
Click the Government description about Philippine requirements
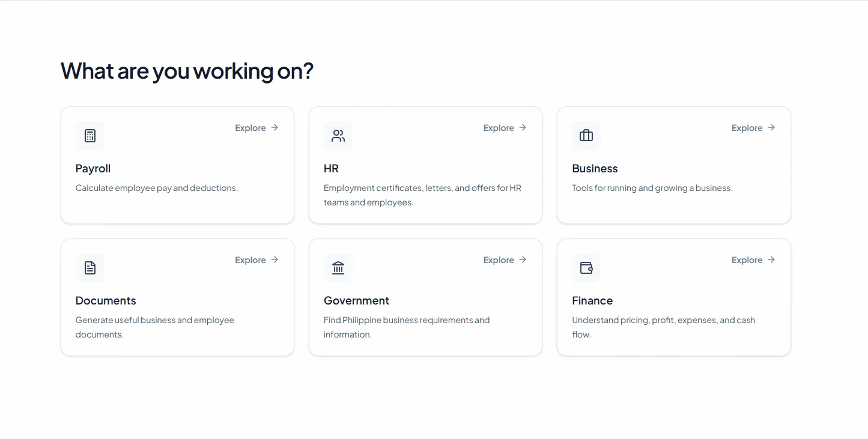point(407,327)
